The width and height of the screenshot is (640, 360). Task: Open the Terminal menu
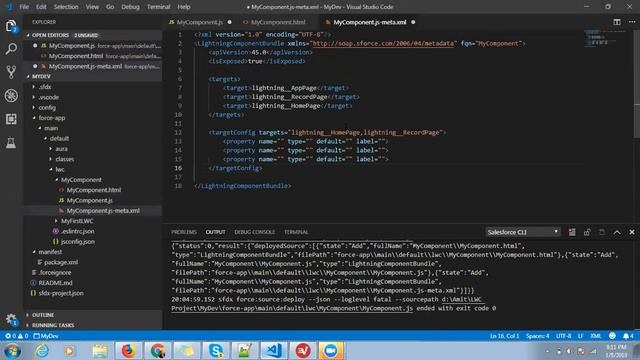[158, 7]
